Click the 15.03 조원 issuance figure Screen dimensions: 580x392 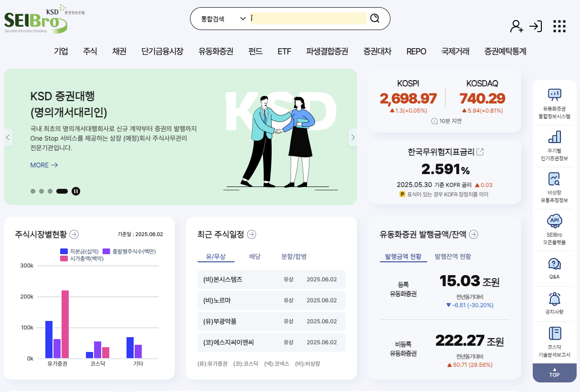point(469,281)
